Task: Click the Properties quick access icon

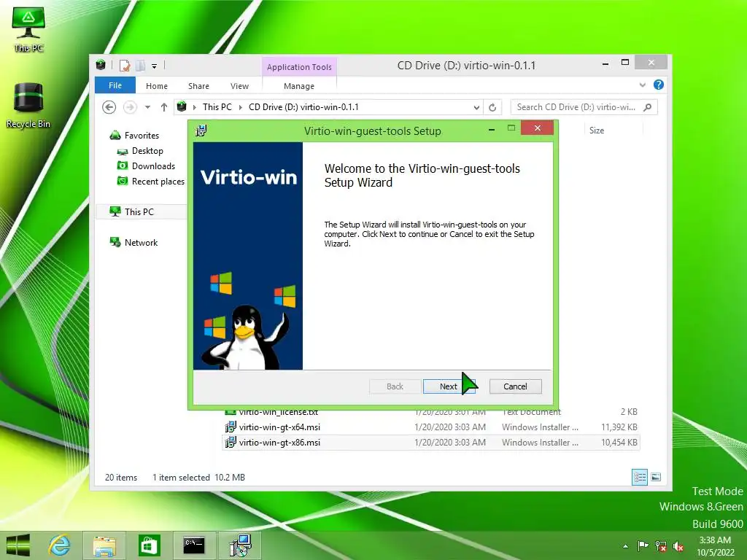Action: click(x=125, y=65)
